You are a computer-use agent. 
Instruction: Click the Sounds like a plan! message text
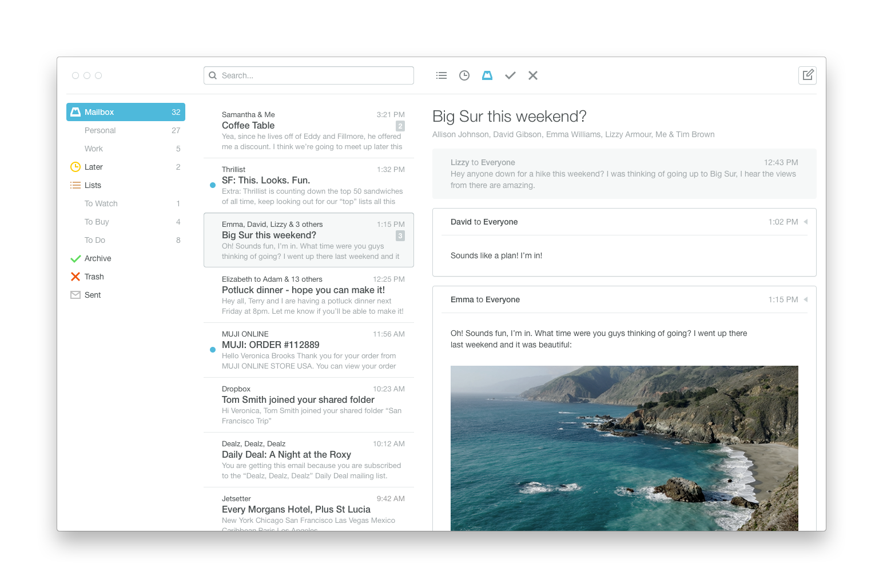tap(496, 255)
